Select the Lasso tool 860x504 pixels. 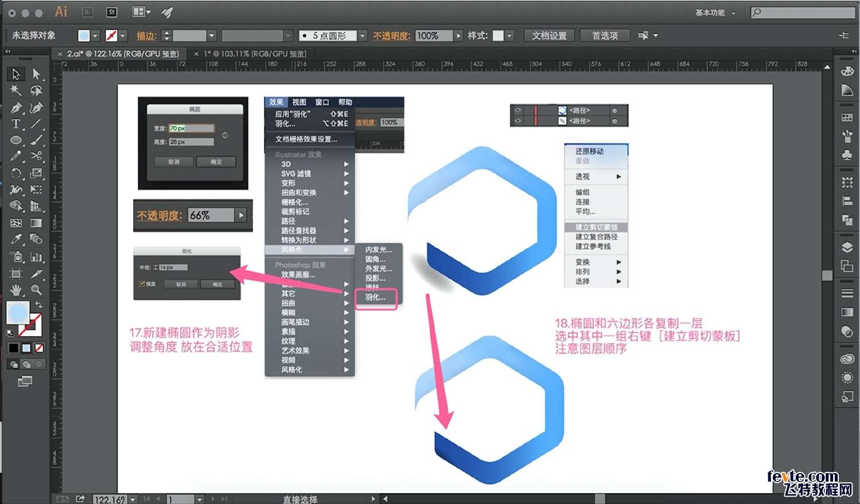36,91
